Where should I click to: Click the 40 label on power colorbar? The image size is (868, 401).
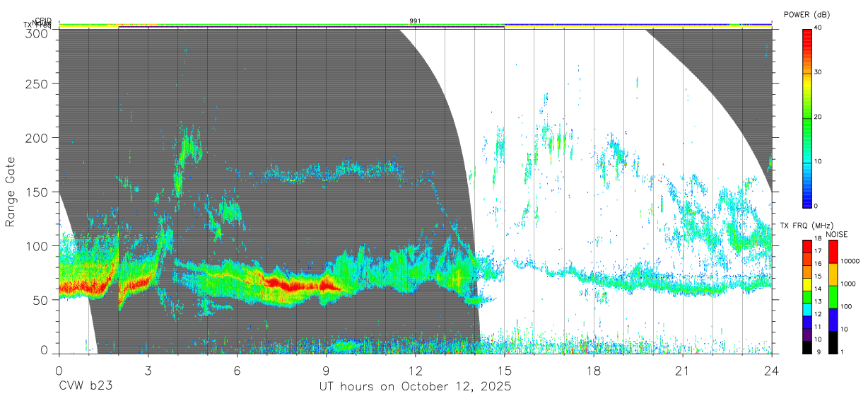point(819,28)
